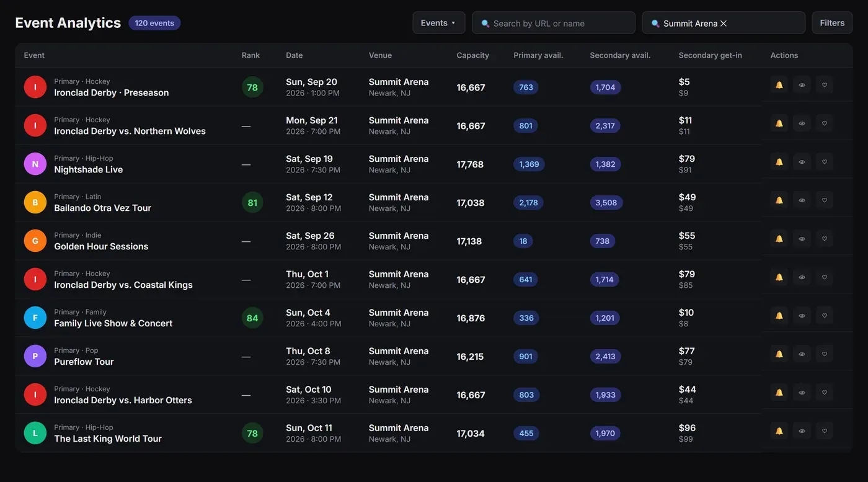
Task: Click the red avatar of Ironclad Derby · Preseason
Action: pos(35,87)
